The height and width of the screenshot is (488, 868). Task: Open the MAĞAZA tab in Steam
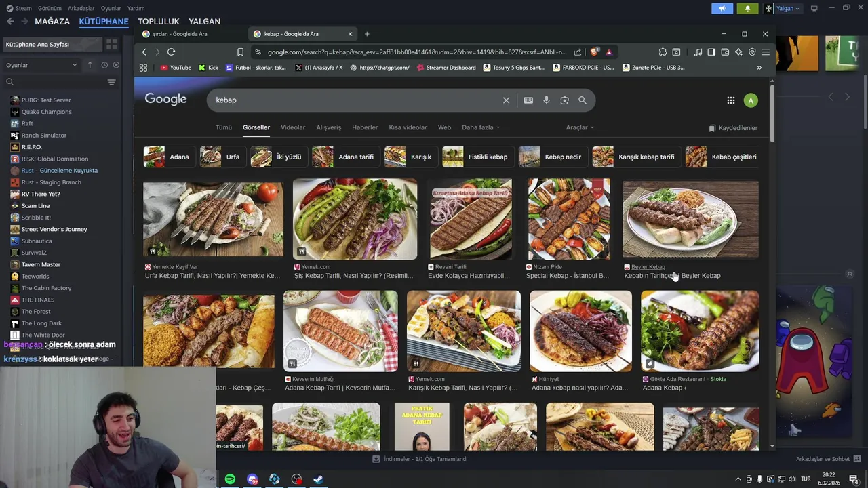point(52,21)
